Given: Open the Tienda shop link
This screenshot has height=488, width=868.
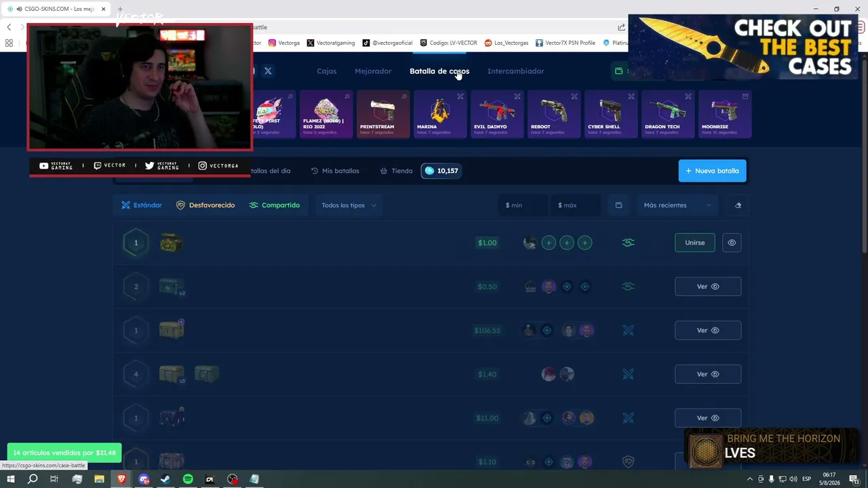Looking at the screenshot, I should tap(396, 171).
